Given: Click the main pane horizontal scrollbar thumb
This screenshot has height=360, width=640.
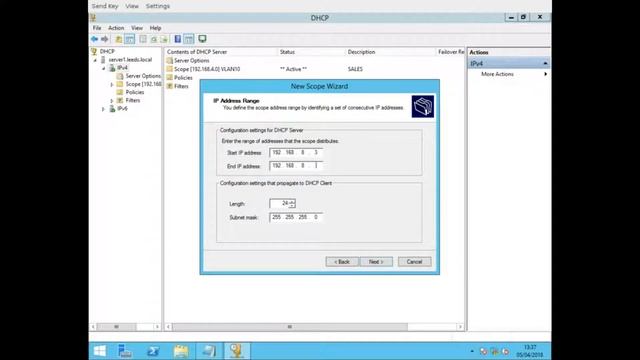Looking at the screenshot, I should (290, 327).
